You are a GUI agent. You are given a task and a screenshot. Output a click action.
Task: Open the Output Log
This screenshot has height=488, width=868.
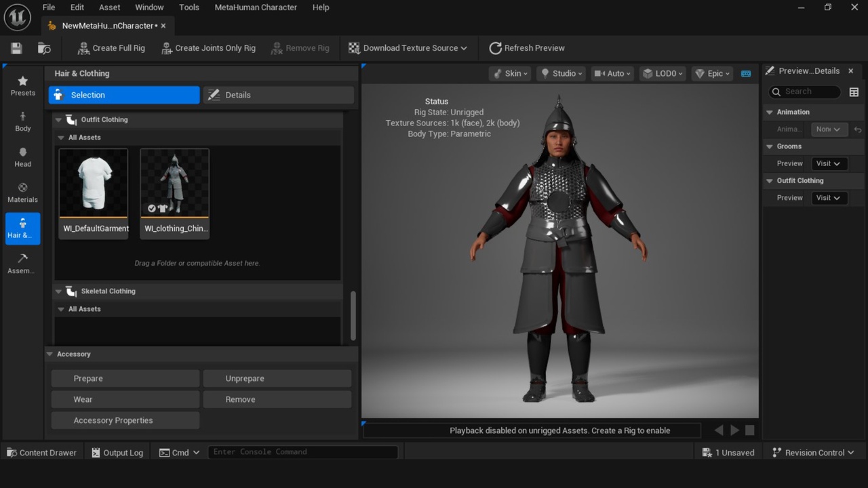(117, 453)
